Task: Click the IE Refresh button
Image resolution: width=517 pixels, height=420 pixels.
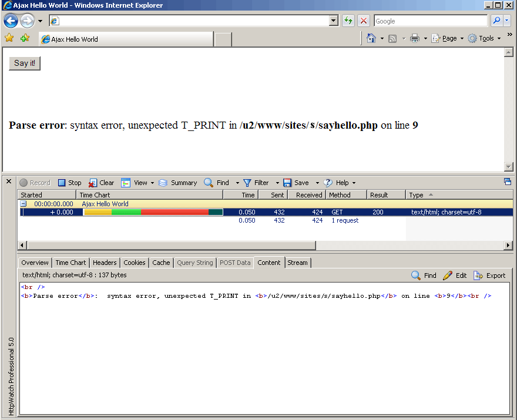Action: click(x=348, y=21)
